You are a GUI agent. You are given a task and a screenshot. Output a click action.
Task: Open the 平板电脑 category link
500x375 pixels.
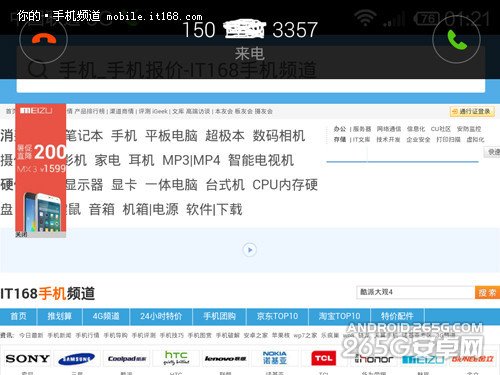pos(171,136)
